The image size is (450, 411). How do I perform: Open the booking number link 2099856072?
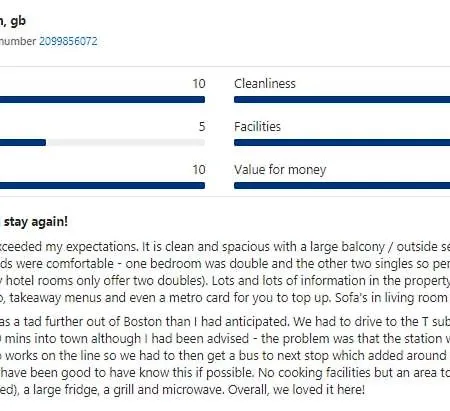point(68,41)
